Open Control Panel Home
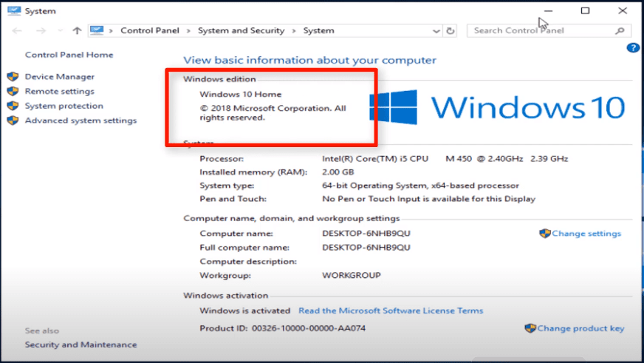 pos(69,55)
